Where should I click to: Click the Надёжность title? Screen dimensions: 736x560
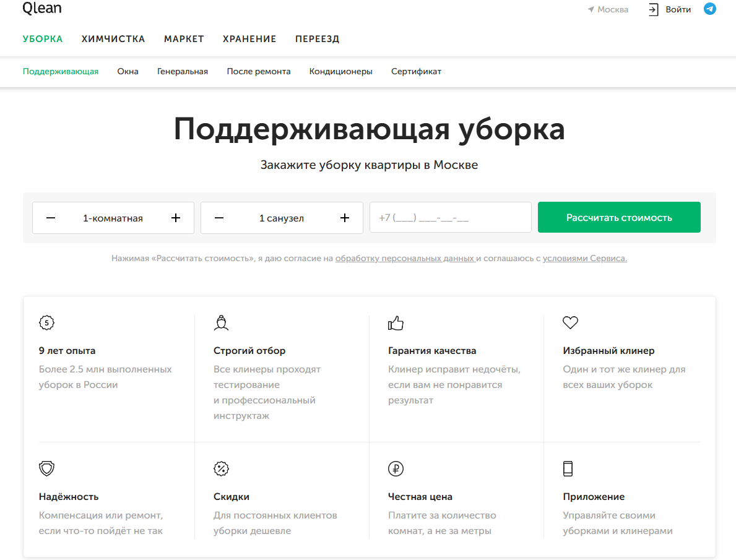pyautogui.click(x=69, y=497)
